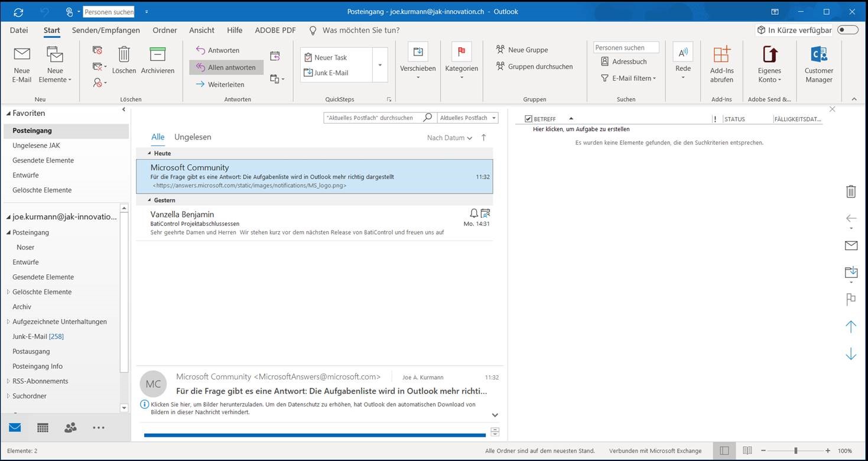Click the search magnifier icon
Screen dimensions: 868x461
(428, 118)
